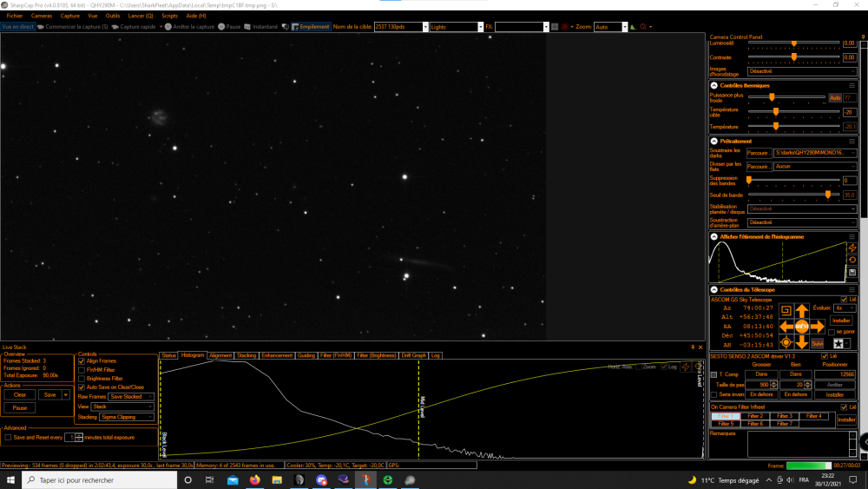The image size is (868, 489).
Task: Click the Nom de la cible field
Action: point(398,27)
